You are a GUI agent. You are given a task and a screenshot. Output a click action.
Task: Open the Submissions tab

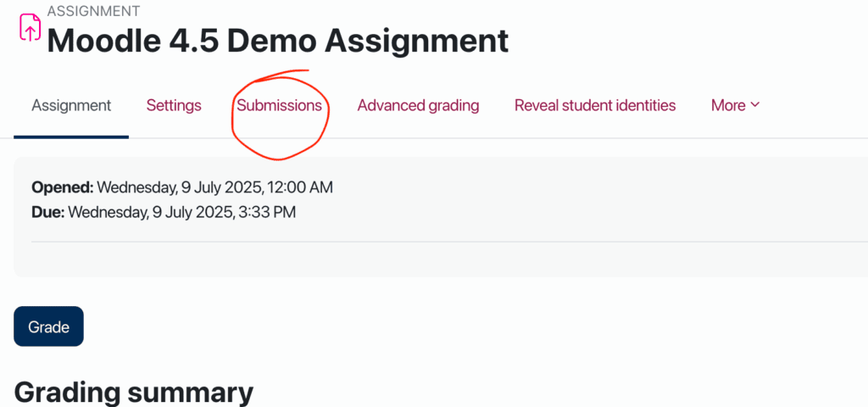pos(279,106)
